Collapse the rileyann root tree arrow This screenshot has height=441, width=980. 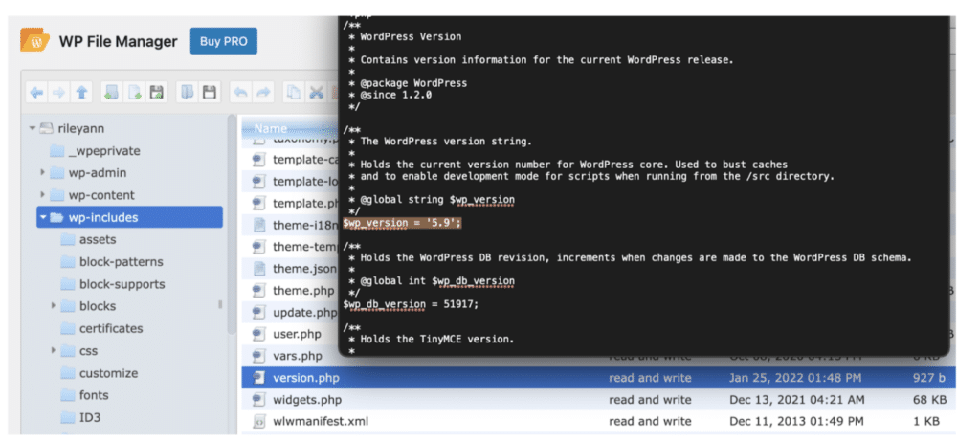pos(32,129)
